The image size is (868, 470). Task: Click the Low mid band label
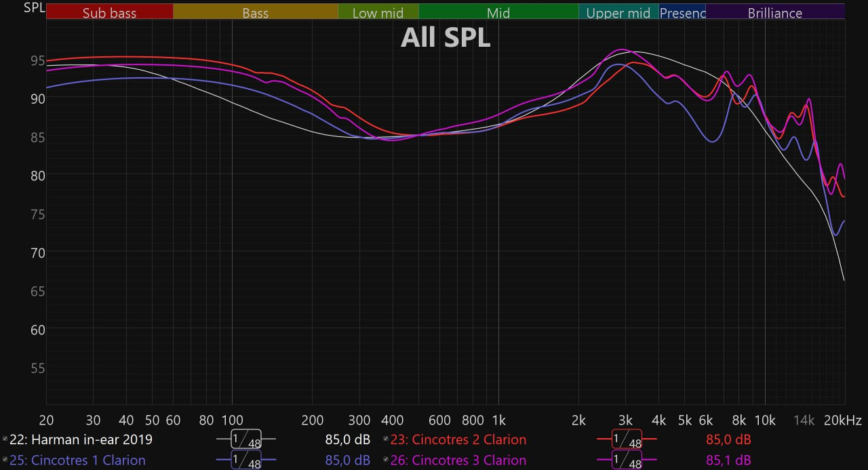click(378, 12)
